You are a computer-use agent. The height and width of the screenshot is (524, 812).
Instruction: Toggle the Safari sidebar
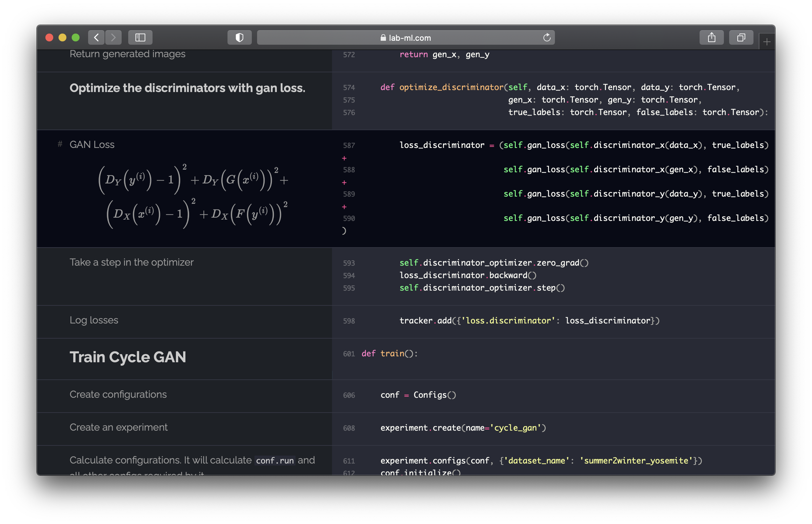click(140, 37)
